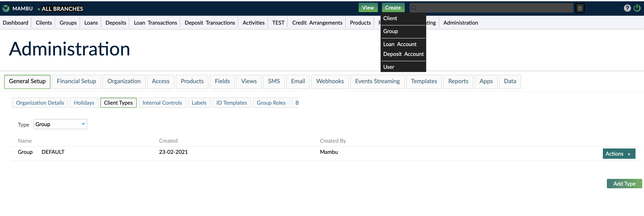Image resolution: width=644 pixels, height=216 pixels.
Task: Choose Loan Account in the Create menu
Action: pyautogui.click(x=400, y=44)
